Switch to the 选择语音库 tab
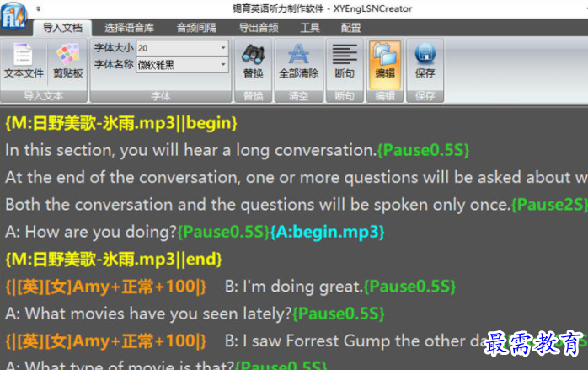Screen dimensions: 588x370 coord(130,28)
